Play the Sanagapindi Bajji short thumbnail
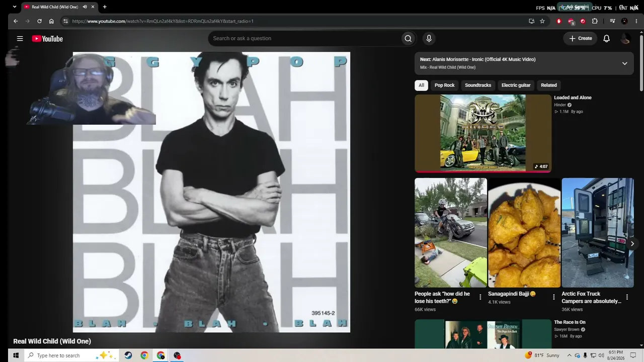Viewport: 644px width, 362px height. pos(524,233)
